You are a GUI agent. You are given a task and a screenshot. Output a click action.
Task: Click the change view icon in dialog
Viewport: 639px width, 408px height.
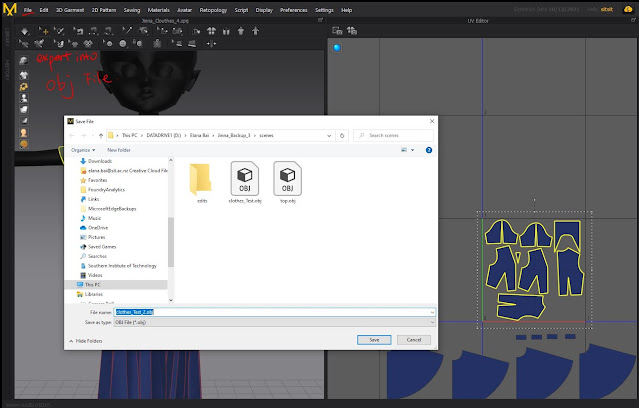point(404,150)
